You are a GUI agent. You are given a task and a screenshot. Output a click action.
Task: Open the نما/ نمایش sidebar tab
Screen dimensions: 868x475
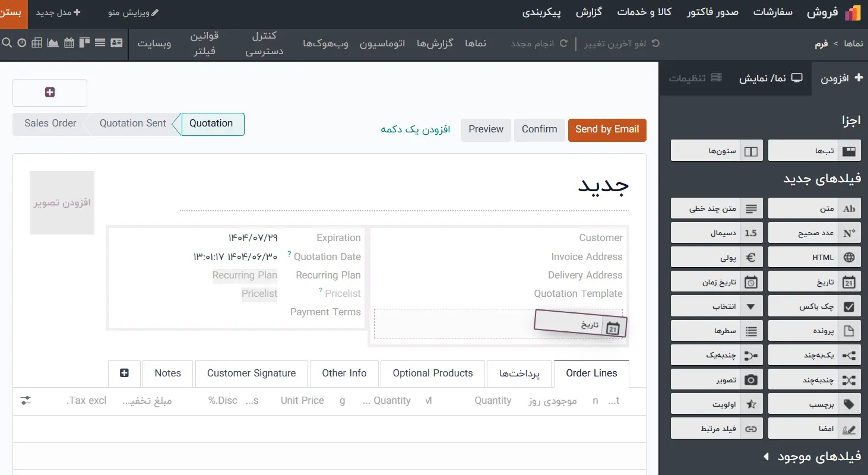(770, 78)
